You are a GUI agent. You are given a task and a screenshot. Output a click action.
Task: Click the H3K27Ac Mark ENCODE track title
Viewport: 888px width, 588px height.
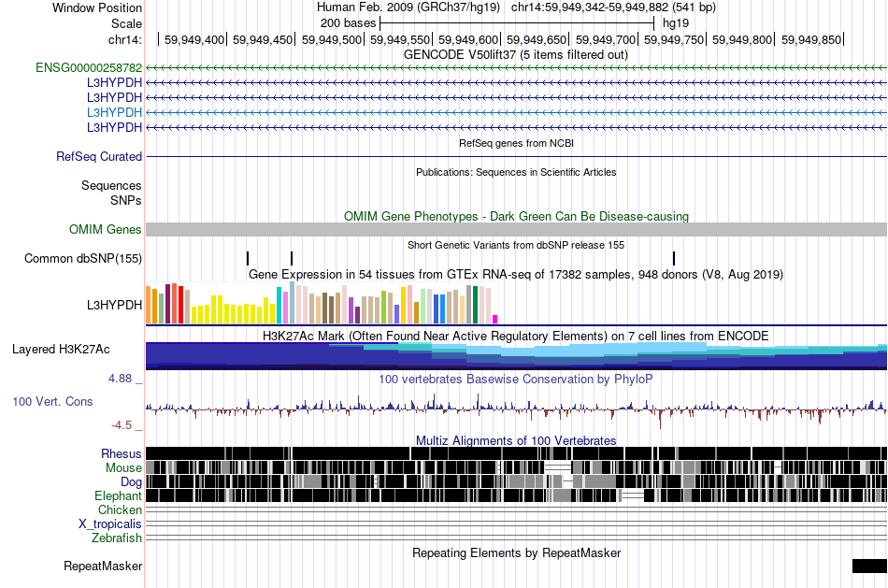(x=516, y=337)
